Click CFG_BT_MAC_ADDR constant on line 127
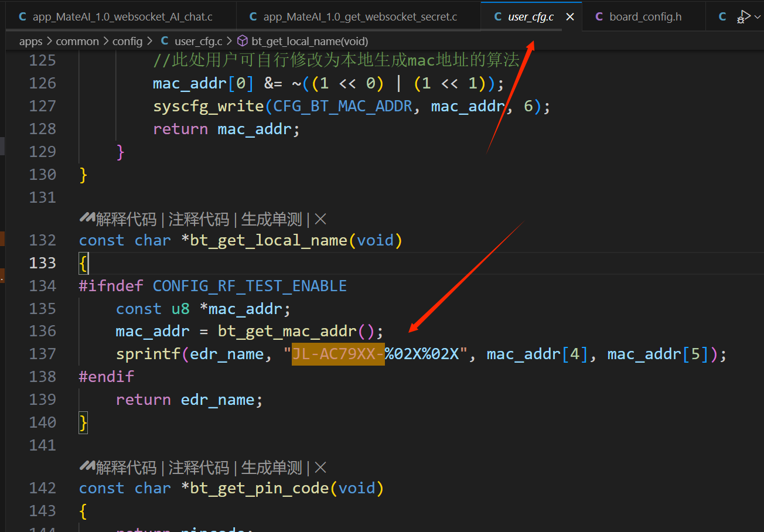Screen dimensions: 764x532 [x=343, y=106]
